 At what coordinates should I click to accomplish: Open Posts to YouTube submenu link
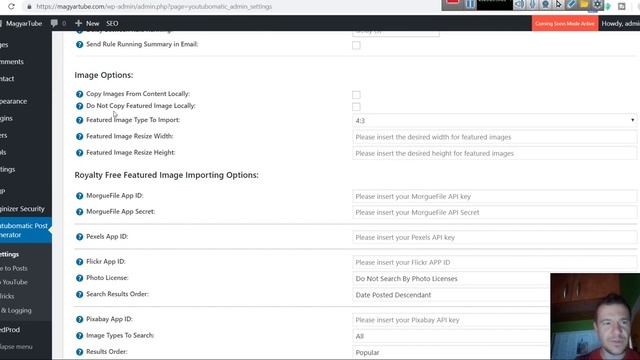click(x=26, y=282)
